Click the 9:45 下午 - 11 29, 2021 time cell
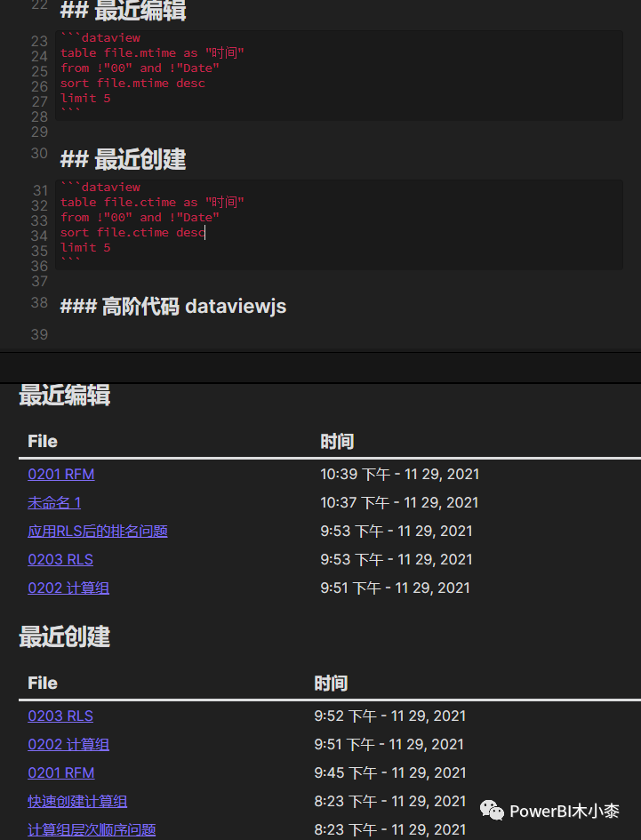Image resolution: width=641 pixels, height=840 pixels. pos(390,772)
